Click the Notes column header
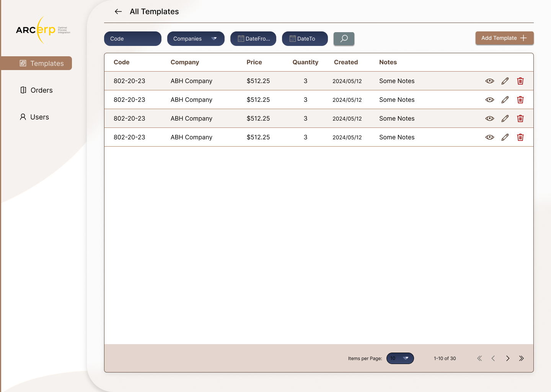551x392 pixels. (x=388, y=62)
